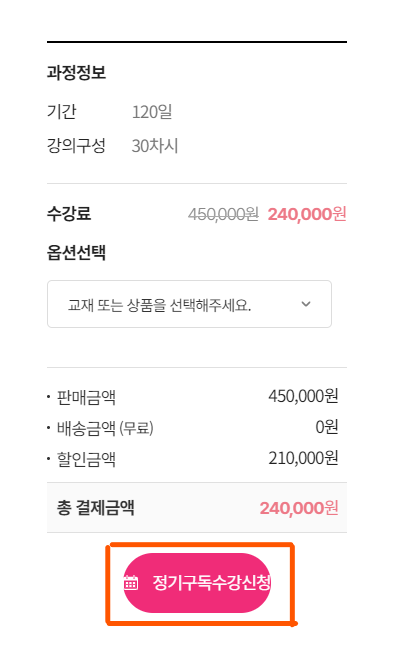The height and width of the screenshot is (647, 405).
Task: Click the 할인금액 list item label
Action: point(86,459)
